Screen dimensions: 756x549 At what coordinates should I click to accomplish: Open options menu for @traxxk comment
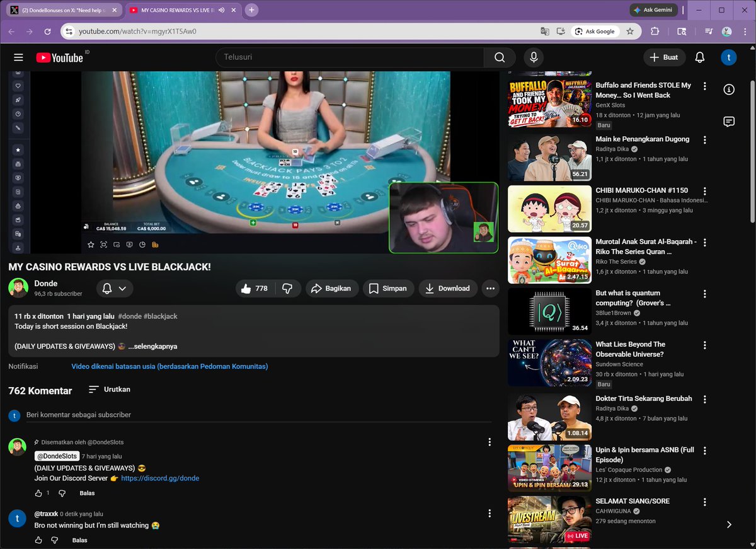(x=490, y=514)
